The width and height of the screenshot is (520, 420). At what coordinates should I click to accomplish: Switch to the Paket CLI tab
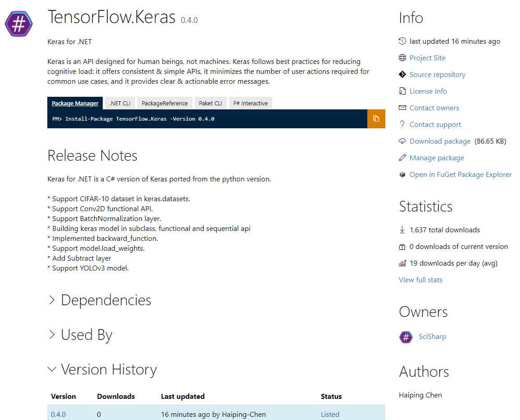coord(210,104)
